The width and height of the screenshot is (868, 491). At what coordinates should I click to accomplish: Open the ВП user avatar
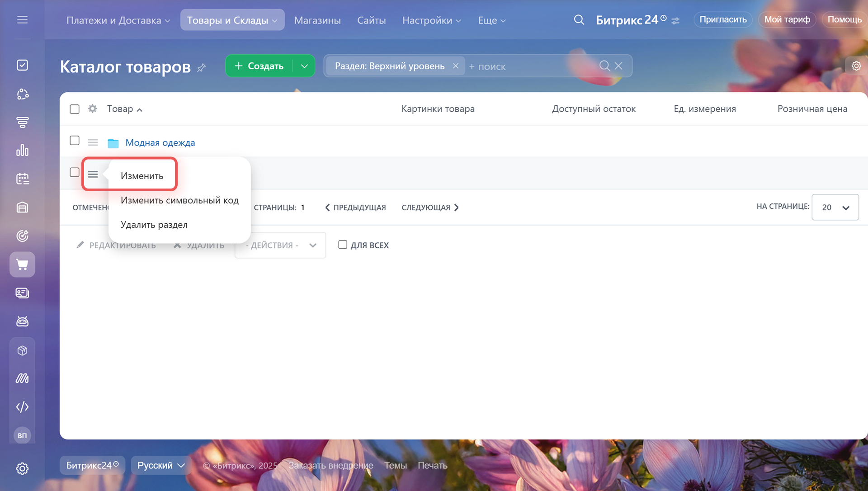(22, 435)
